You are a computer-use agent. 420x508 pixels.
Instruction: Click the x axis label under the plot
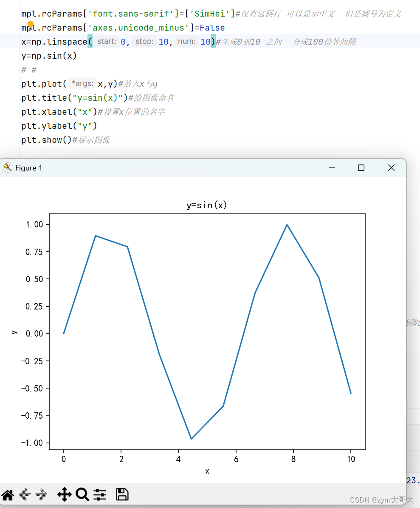tap(207, 471)
